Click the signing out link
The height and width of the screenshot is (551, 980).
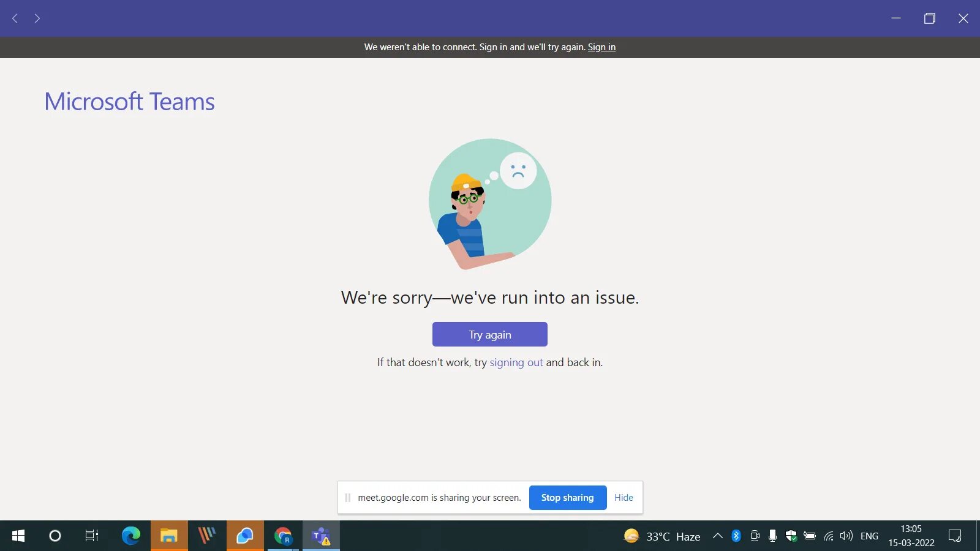(516, 362)
